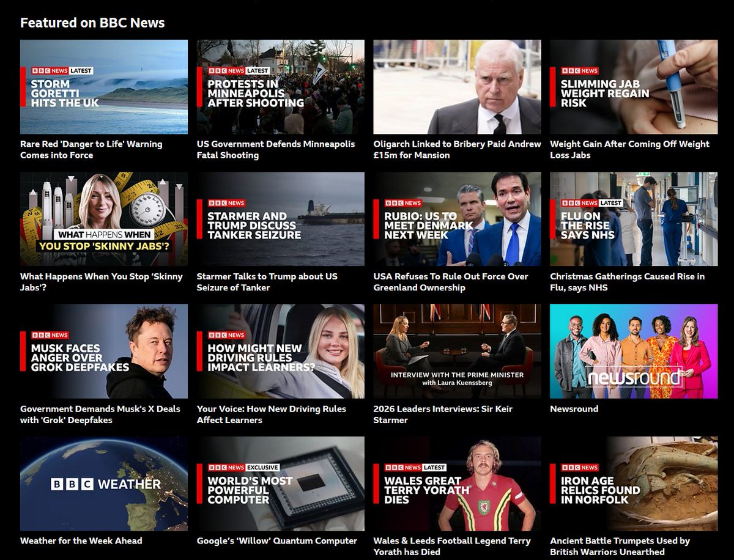
Task: Click the Newsround title below the presenters image
Action: click(574, 409)
